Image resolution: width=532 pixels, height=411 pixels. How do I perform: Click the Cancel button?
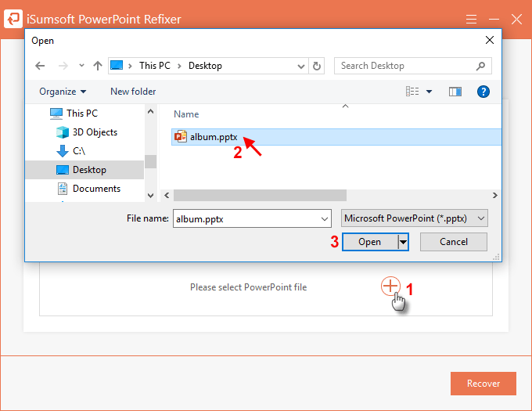454,242
